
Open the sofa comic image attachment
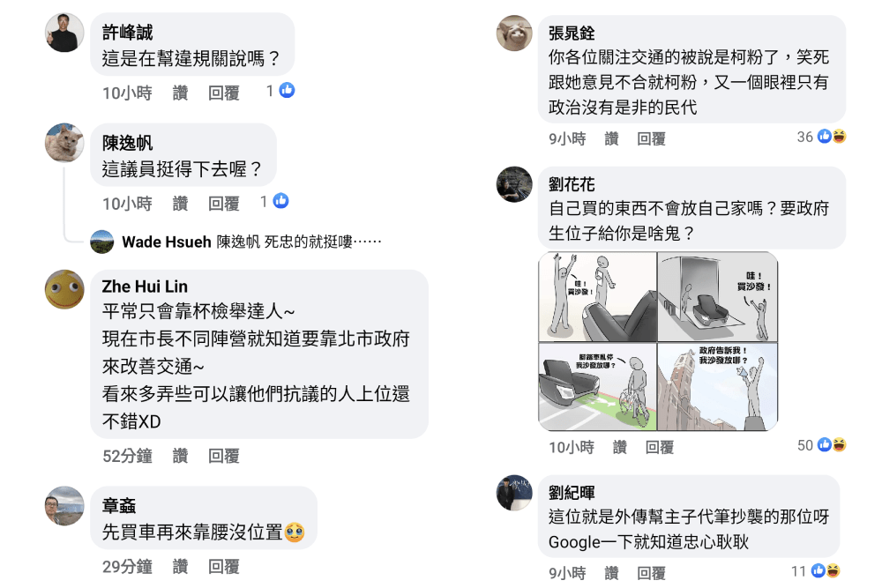coord(658,341)
